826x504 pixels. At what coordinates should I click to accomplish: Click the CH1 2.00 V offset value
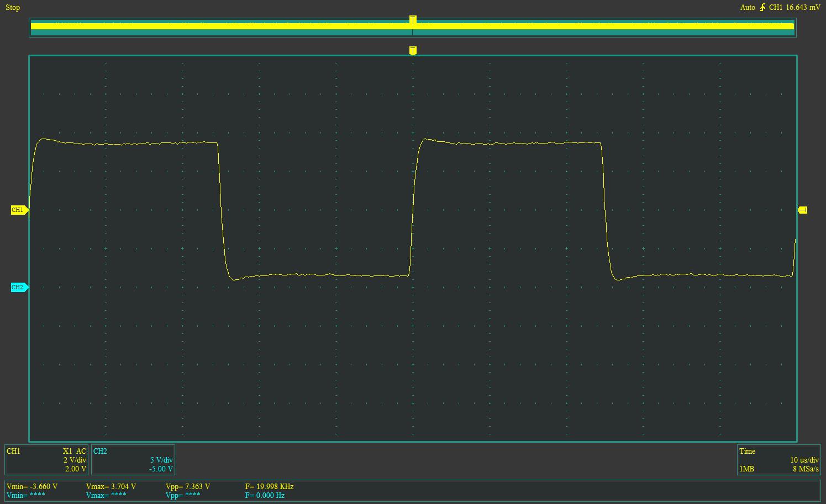[76, 469]
